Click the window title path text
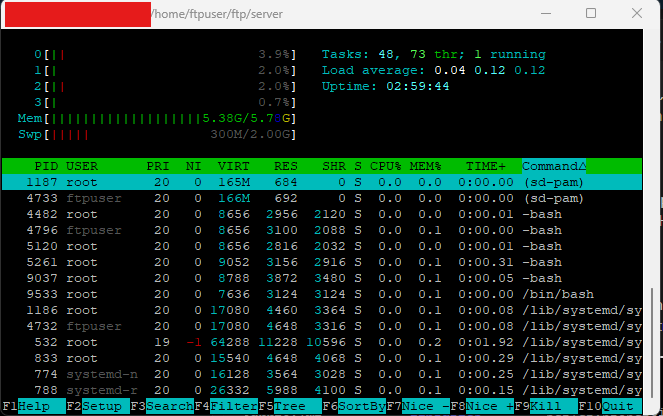 click(217, 14)
